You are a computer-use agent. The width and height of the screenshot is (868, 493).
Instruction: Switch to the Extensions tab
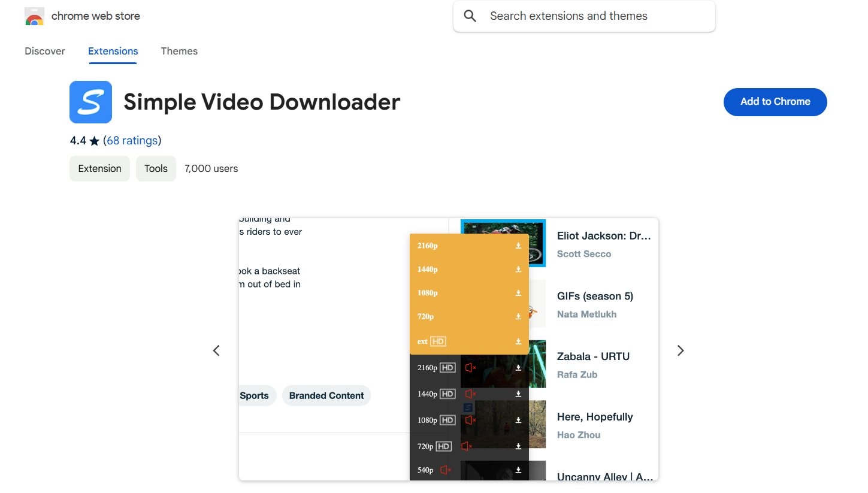pos(113,51)
